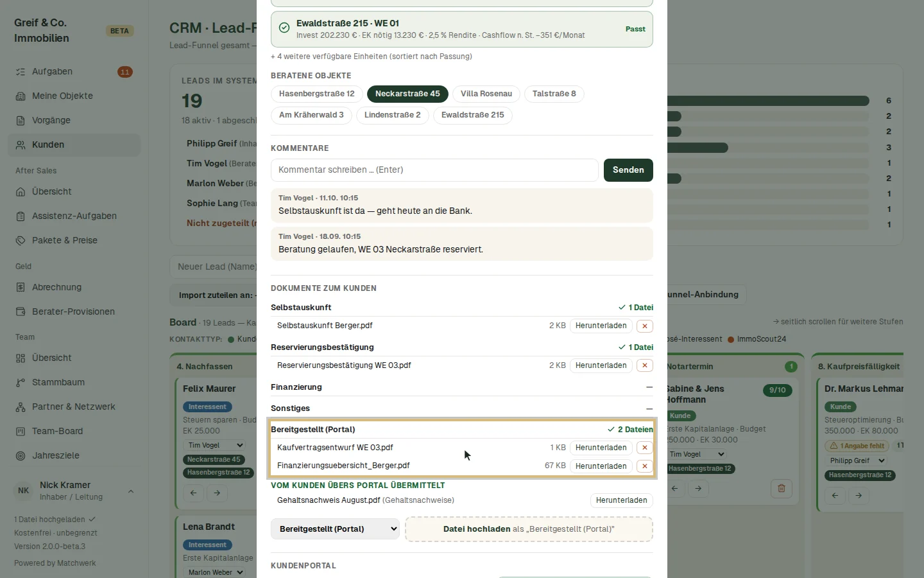Toggle Ewaldstraße 215 object chip
The image size is (924, 578).
(473, 116)
